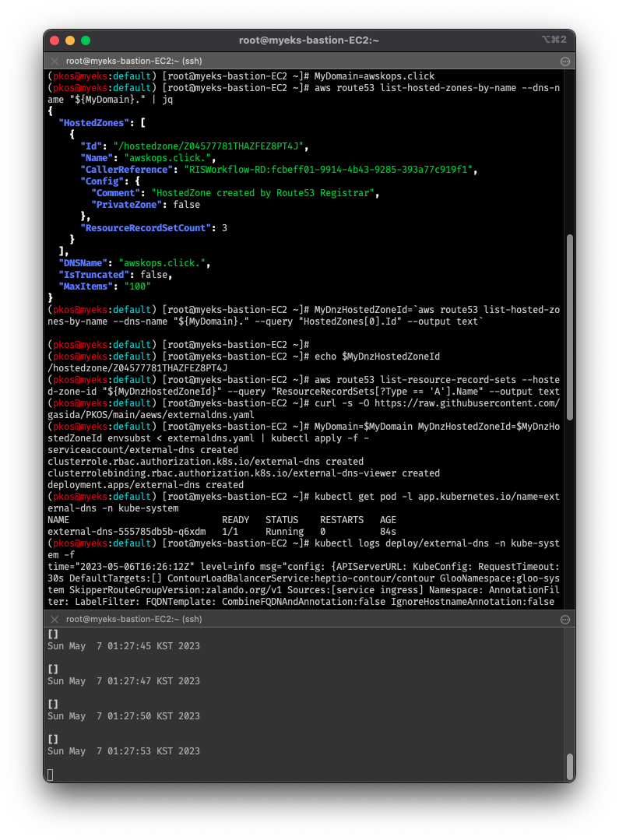Click clusterrole.rbac external-dns created line
The width and height of the screenshot is (619, 840).
206,462
